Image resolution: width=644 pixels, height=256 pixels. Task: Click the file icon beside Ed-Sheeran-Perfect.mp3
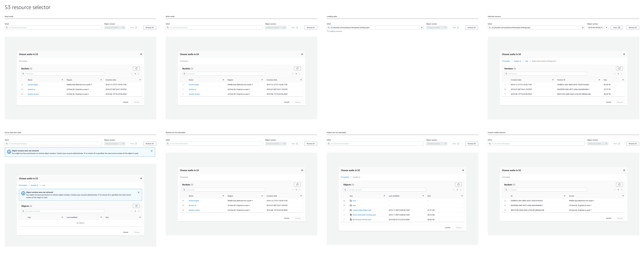[351, 220]
